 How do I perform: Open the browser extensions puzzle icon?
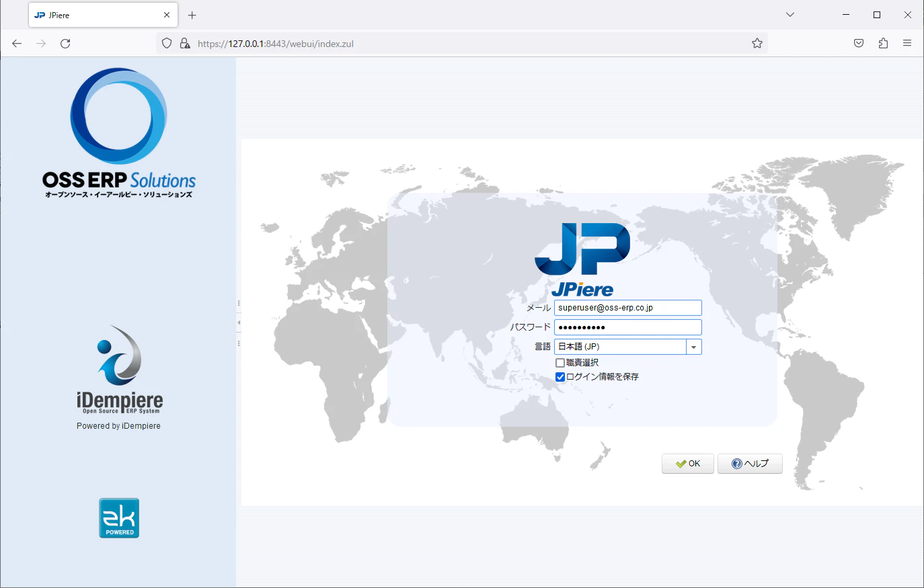[x=883, y=44]
